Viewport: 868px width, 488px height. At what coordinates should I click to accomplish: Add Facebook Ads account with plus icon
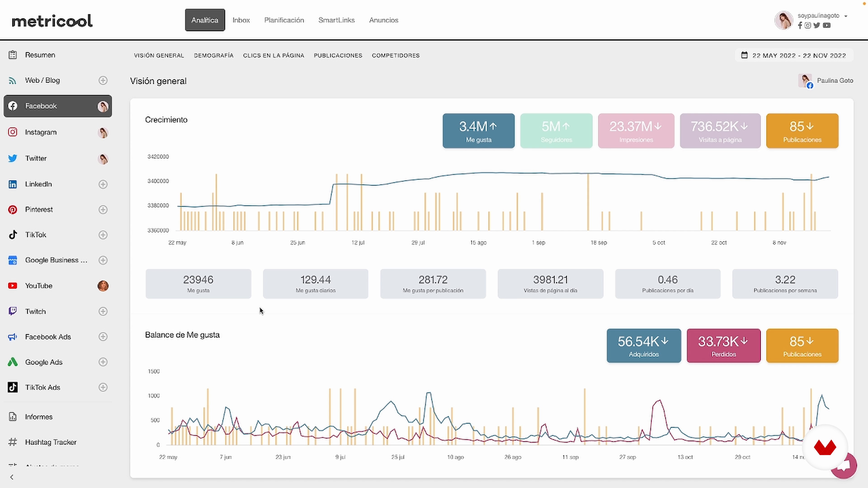tap(103, 337)
